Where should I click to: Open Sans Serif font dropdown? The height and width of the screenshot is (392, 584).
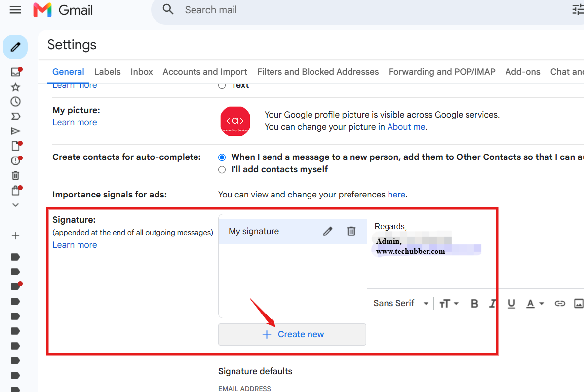[401, 303]
